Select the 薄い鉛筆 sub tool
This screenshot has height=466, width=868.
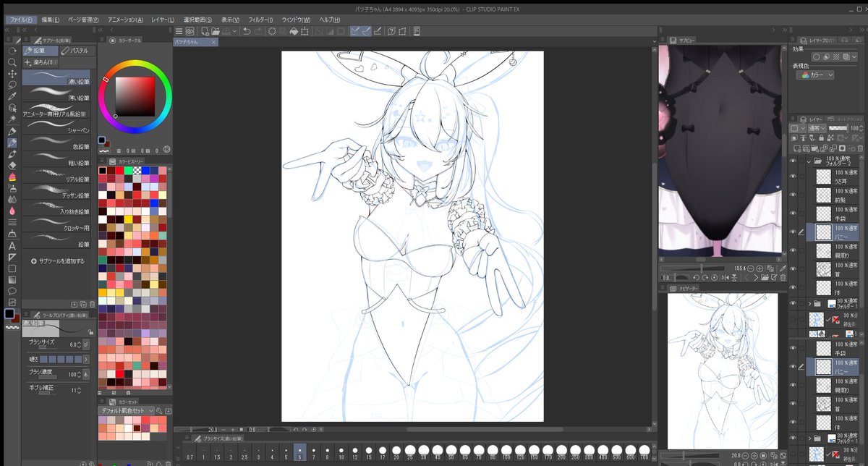[56, 94]
